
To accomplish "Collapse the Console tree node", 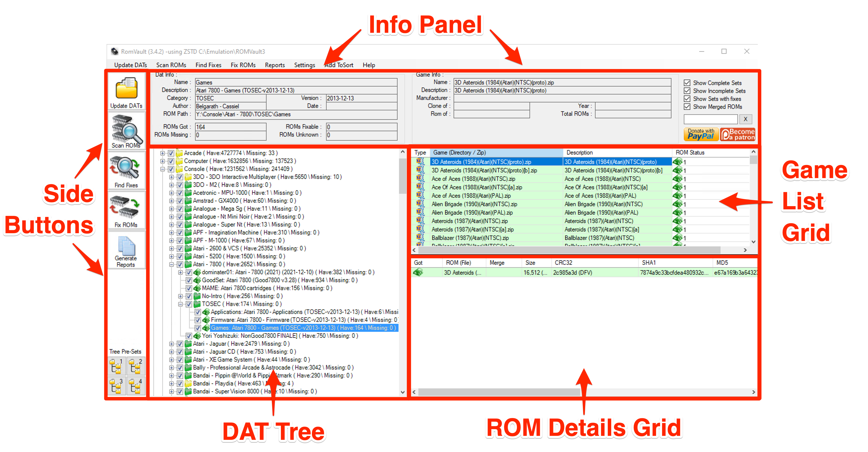I will coord(163,169).
